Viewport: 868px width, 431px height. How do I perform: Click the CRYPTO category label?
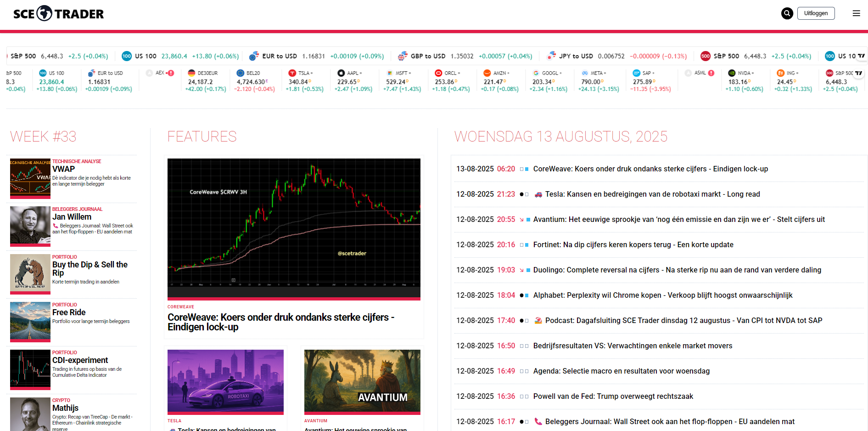[x=61, y=400]
